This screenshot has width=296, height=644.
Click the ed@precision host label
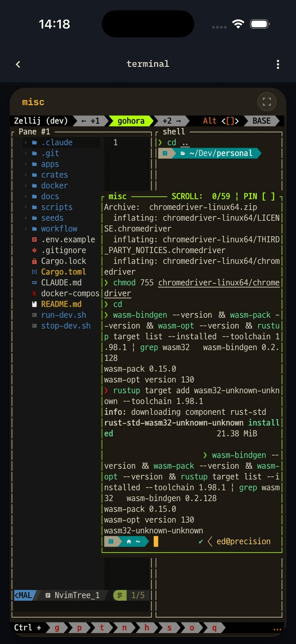coord(243,541)
